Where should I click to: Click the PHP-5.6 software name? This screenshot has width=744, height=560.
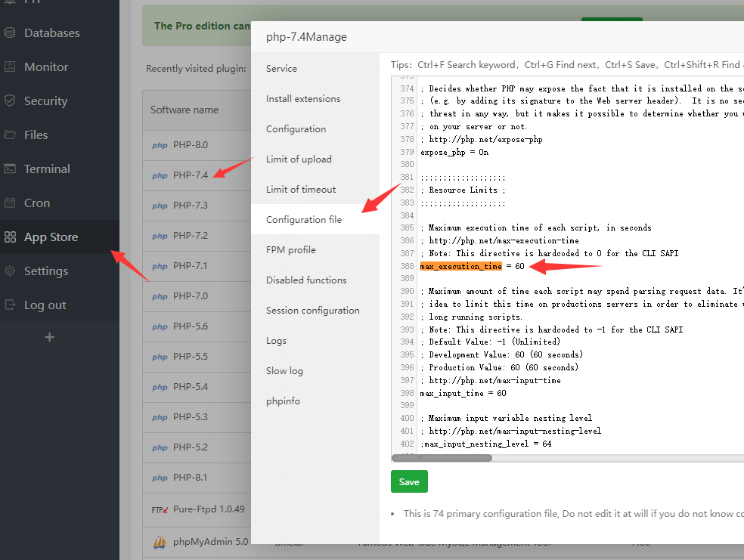(x=191, y=326)
